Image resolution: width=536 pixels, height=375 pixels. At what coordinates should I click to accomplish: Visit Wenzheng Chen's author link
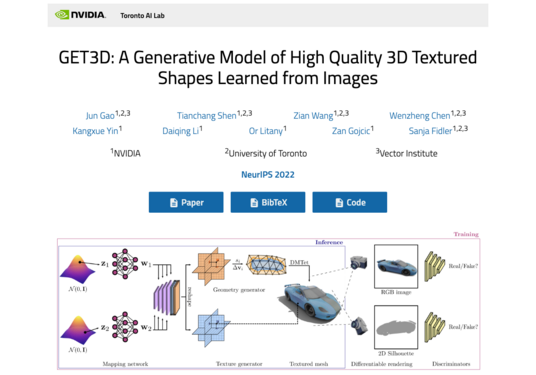(x=419, y=116)
